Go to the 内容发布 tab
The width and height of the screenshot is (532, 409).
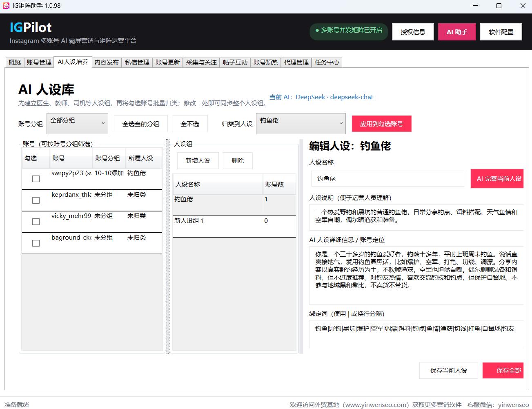(107, 62)
